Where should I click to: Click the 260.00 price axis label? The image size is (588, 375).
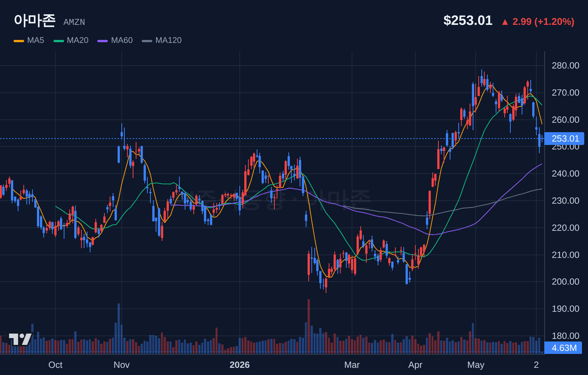pyautogui.click(x=565, y=120)
